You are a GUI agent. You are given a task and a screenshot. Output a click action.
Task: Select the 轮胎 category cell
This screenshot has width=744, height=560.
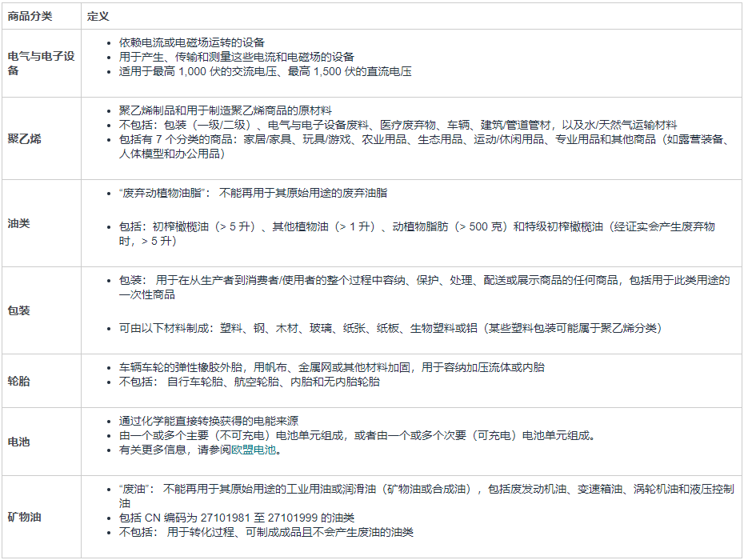pos(19,382)
